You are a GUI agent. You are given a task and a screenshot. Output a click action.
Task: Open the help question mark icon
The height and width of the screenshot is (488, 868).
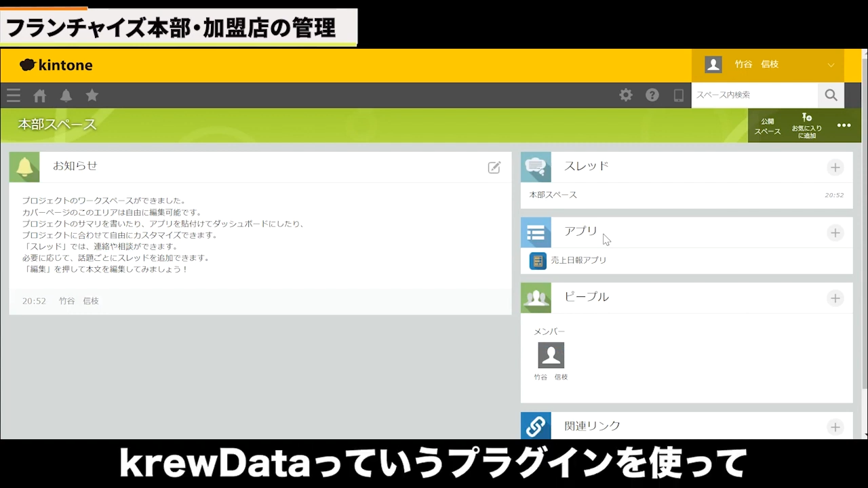(652, 95)
